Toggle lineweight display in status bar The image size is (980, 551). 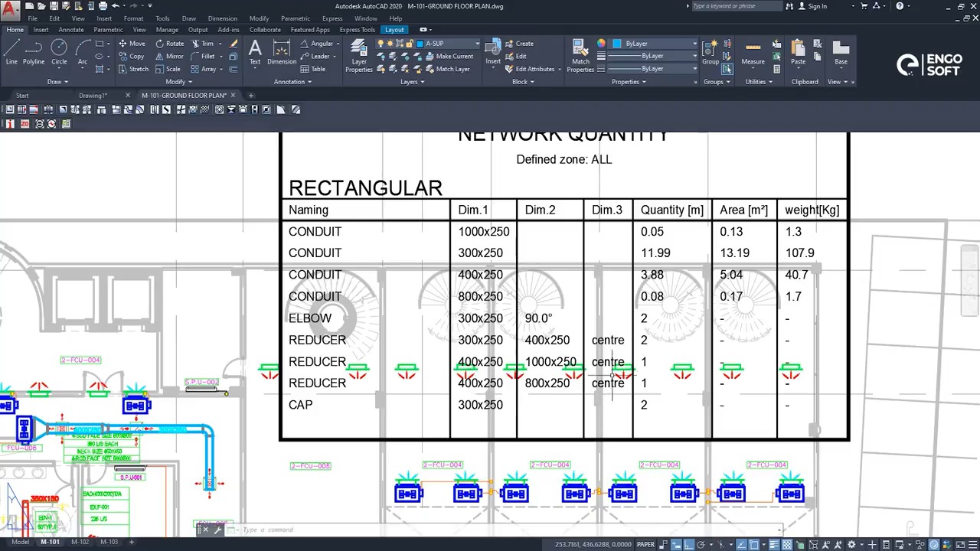(774, 544)
